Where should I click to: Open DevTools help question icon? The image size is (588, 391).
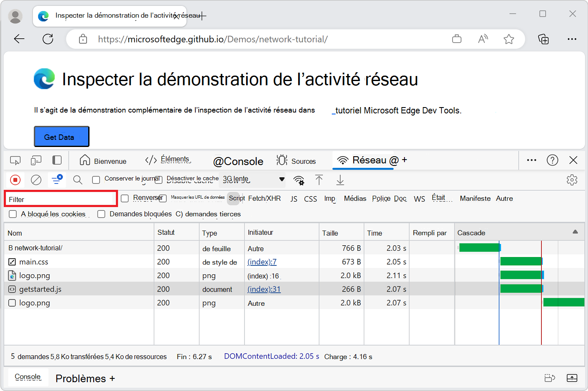pos(552,160)
